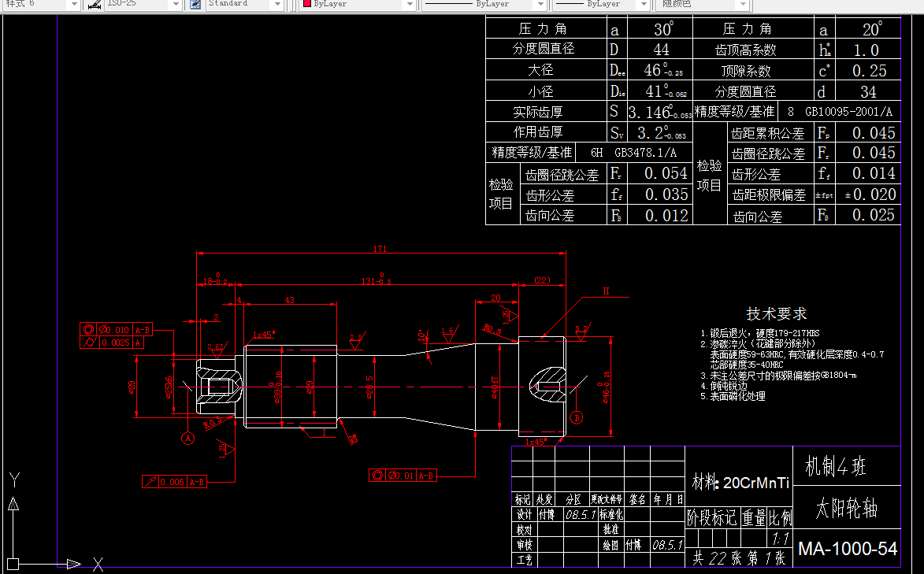924x574 pixels.
Task: Click the red ByLayer color swatch
Action: point(307,3)
